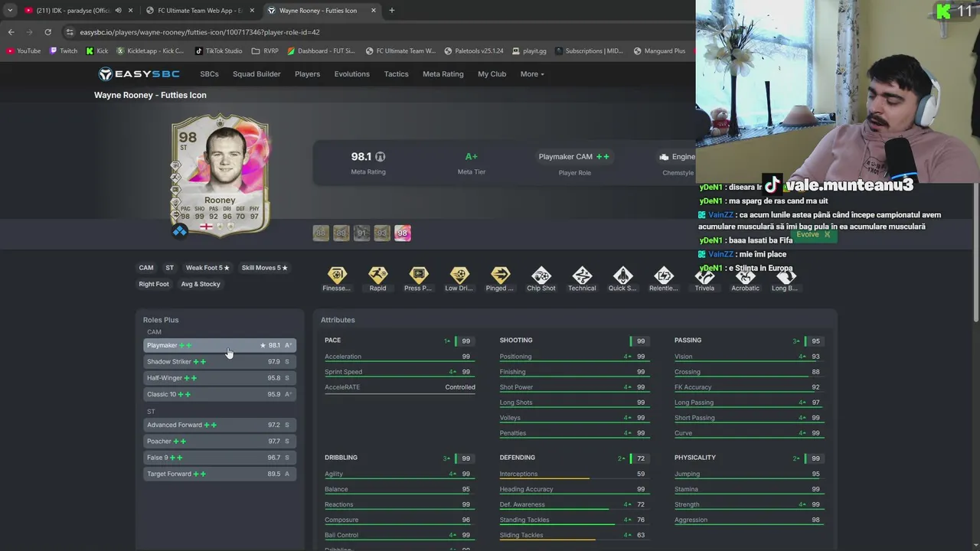Viewport: 980px width, 551px height.
Task: Click the Avg & Stocky body type tag
Action: tap(201, 284)
